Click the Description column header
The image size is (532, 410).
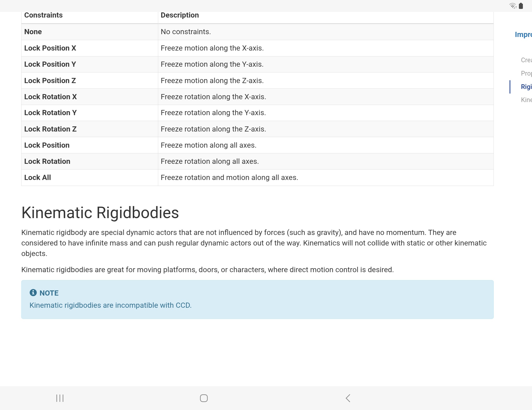pyautogui.click(x=180, y=15)
